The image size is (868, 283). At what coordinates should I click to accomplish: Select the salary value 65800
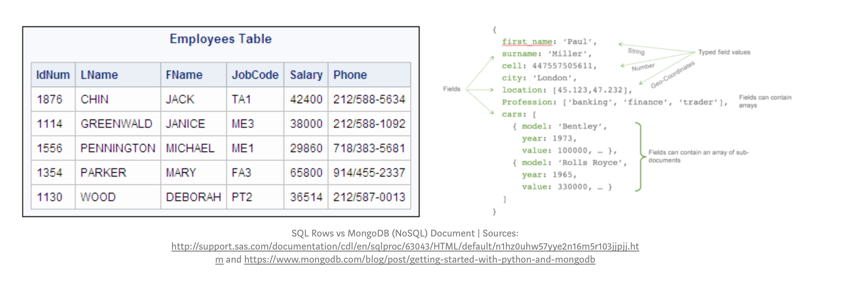coord(306,173)
